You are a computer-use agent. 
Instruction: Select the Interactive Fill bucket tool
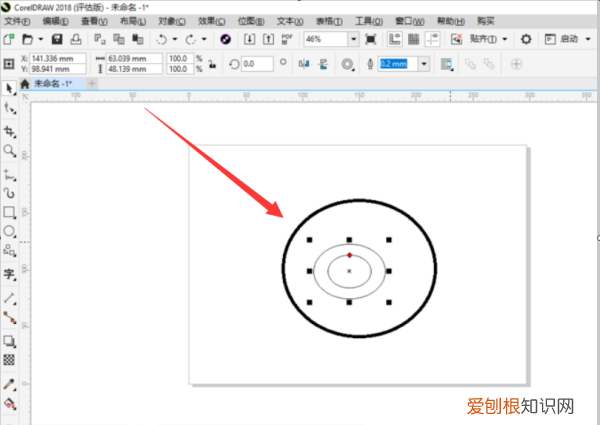click(x=10, y=404)
